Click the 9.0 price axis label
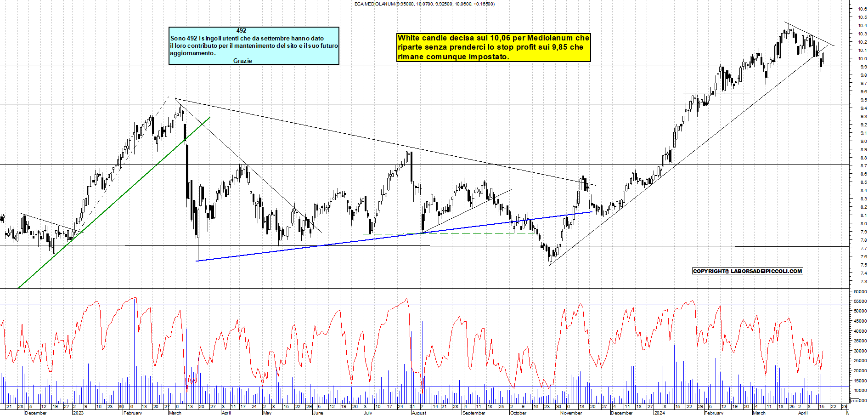 [x=863, y=141]
